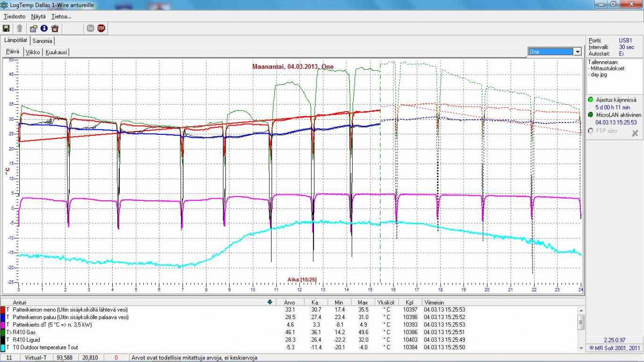Click the green swatch for R410 Gas

click(3, 332)
